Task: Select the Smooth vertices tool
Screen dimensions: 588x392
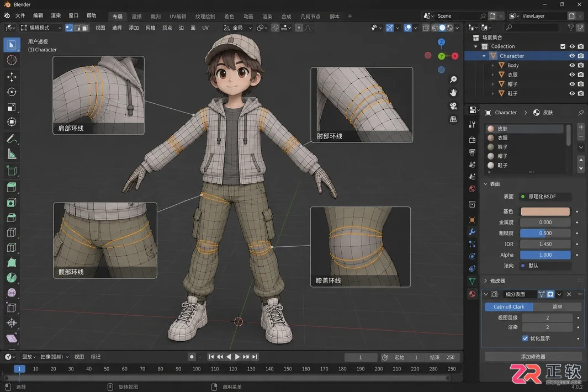Action: 12,293
